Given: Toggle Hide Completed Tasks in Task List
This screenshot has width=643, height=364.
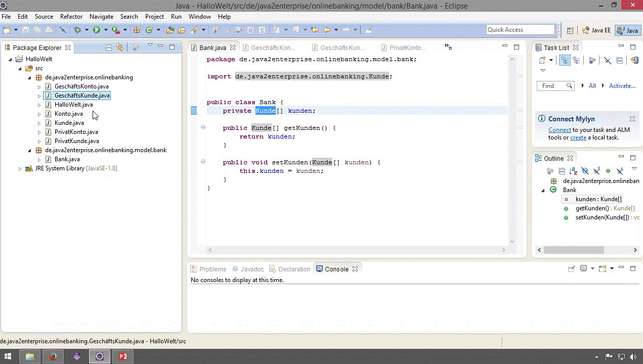Looking at the screenshot, I should click(x=608, y=60).
